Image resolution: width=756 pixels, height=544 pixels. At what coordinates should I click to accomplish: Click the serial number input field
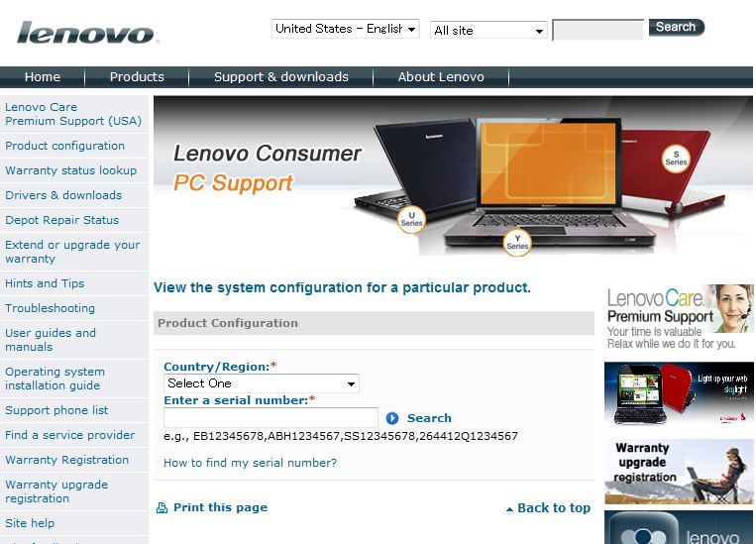click(270, 417)
